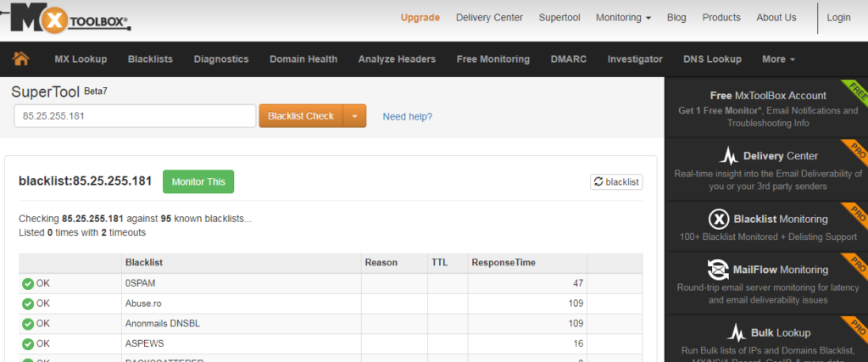868x362 pixels.
Task: Open Diagnostics tab
Action: coord(221,59)
